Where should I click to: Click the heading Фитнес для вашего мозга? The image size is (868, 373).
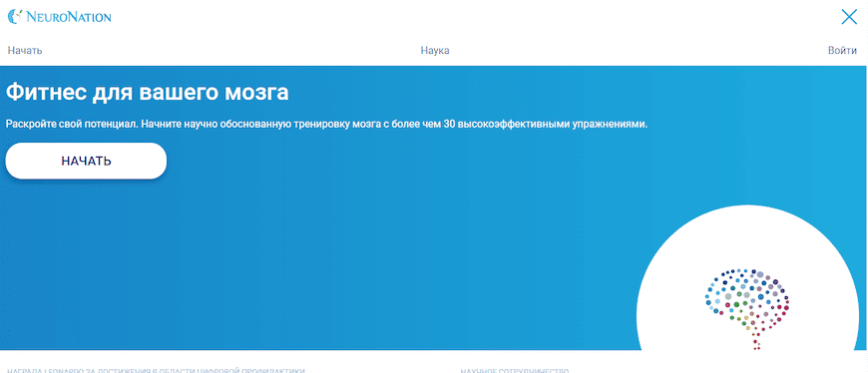pos(148,93)
